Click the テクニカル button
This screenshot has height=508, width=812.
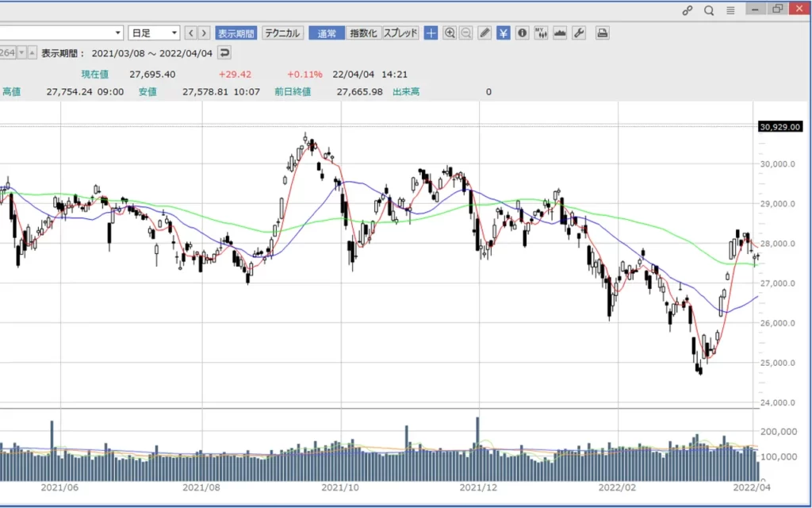click(x=282, y=33)
